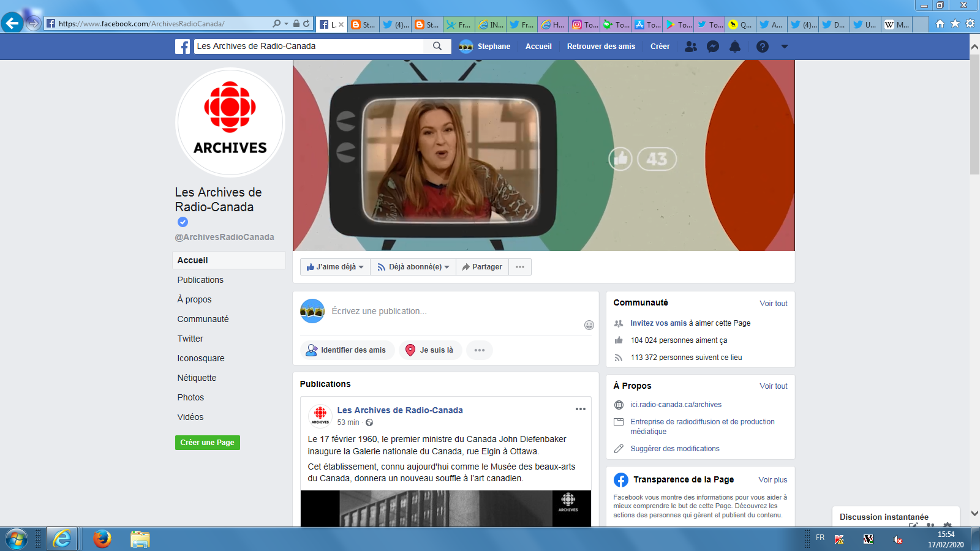Click Invitez vos amis link
This screenshot has height=551, width=980.
658,323
